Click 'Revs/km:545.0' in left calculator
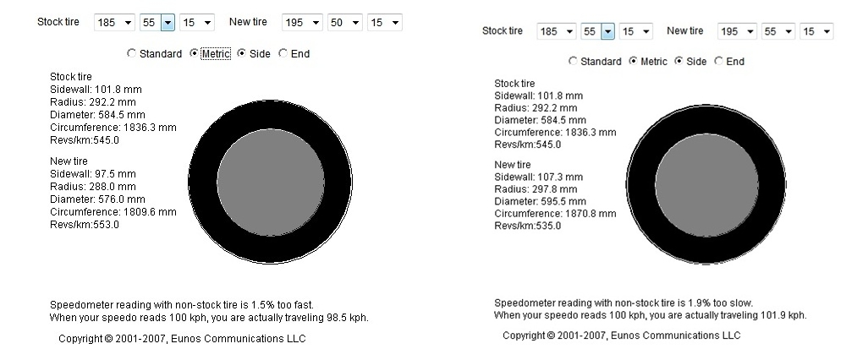Viewport: 868px width, 360px height. (x=84, y=140)
